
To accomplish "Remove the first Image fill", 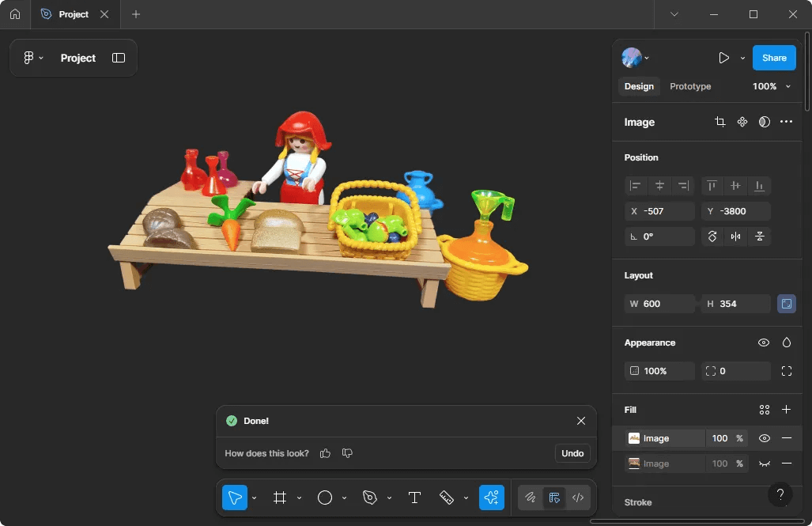I will pos(787,438).
